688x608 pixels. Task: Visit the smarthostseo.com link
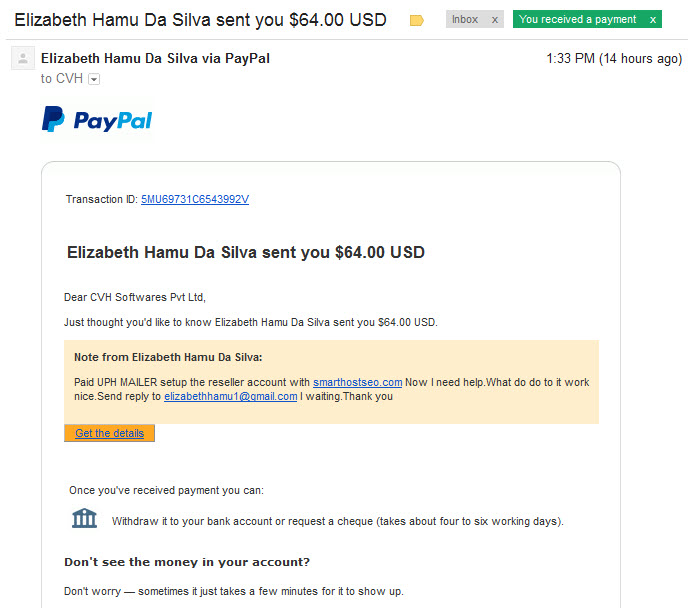click(x=357, y=382)
